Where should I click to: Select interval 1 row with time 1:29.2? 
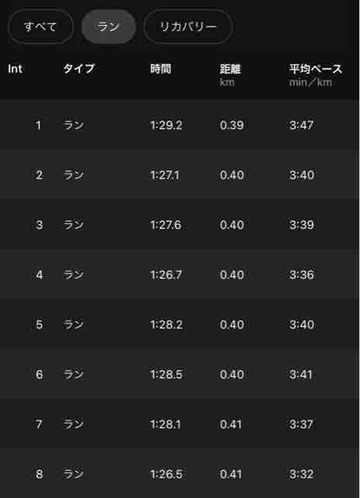click(x=180, y=125)
